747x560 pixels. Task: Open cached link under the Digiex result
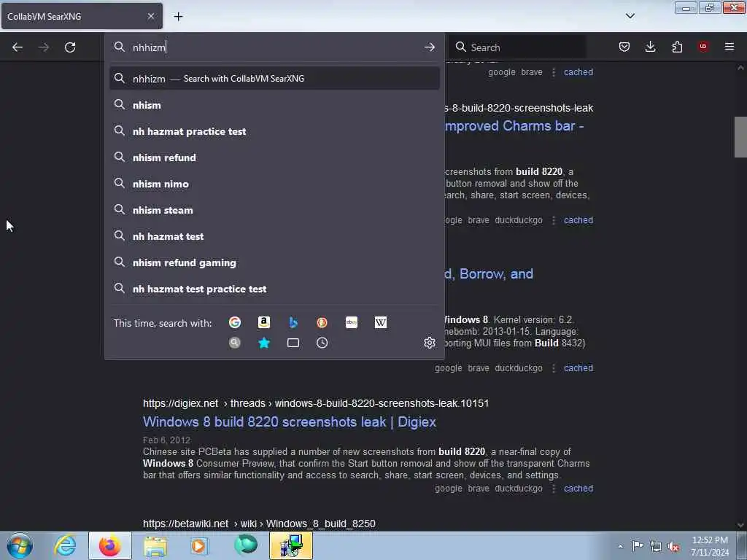pyautogui.click(x=578, y=489)
